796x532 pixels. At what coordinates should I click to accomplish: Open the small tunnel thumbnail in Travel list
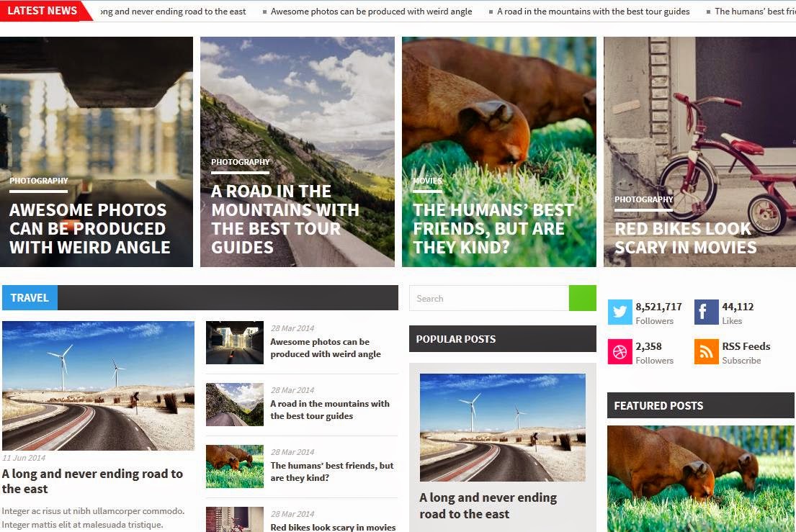pos(235,343)
